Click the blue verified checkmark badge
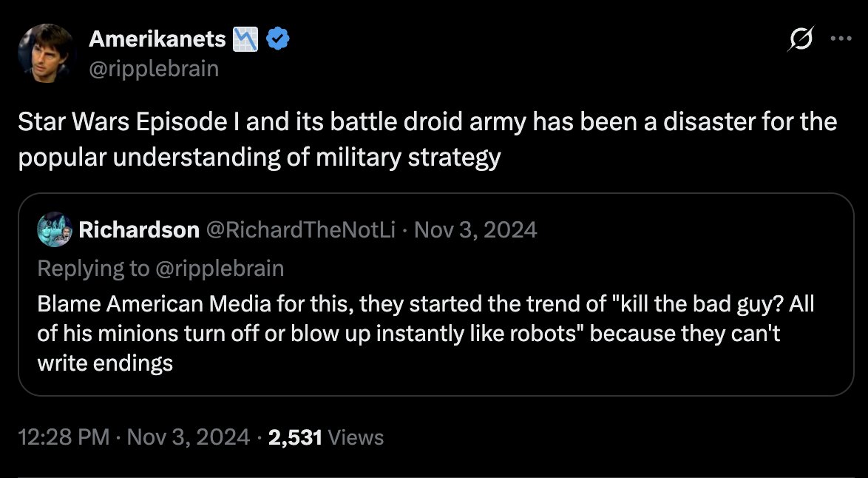The image size is (868, 478). 277,40
